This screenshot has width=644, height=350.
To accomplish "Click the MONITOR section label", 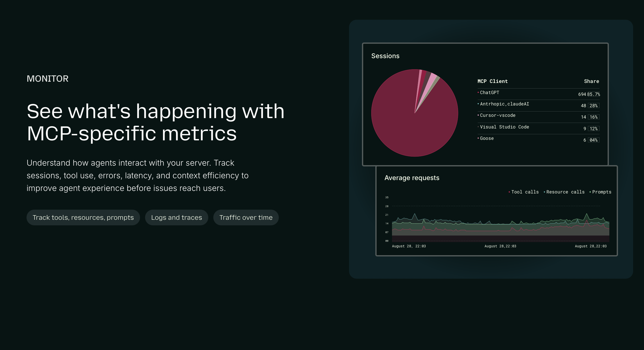I will tap(48, 79).
